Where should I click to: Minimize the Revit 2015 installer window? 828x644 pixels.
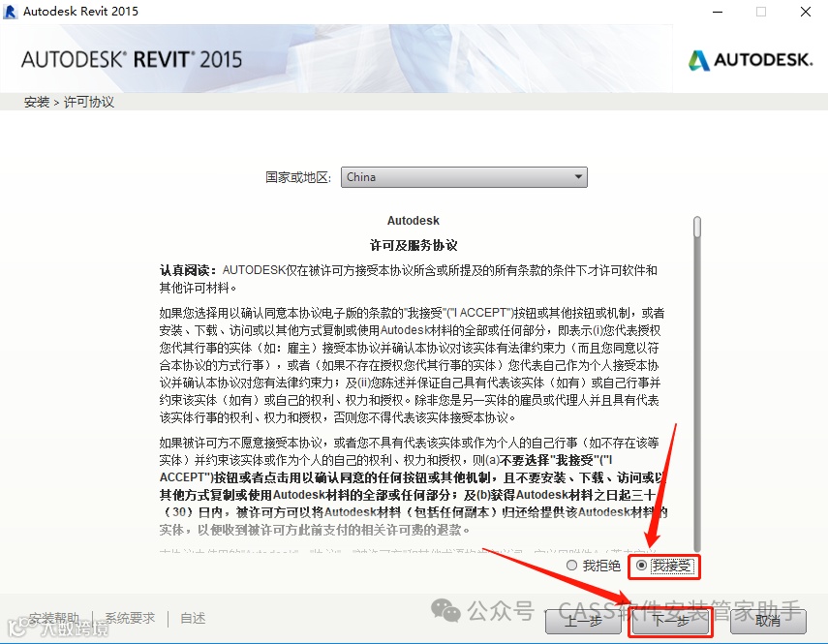click(718, 12)
